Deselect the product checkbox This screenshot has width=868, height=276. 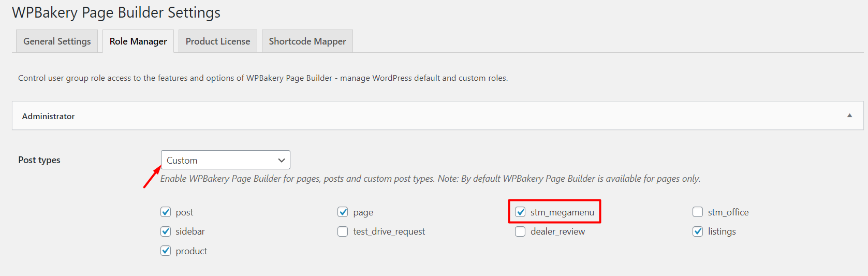click(x=166, y=251)
